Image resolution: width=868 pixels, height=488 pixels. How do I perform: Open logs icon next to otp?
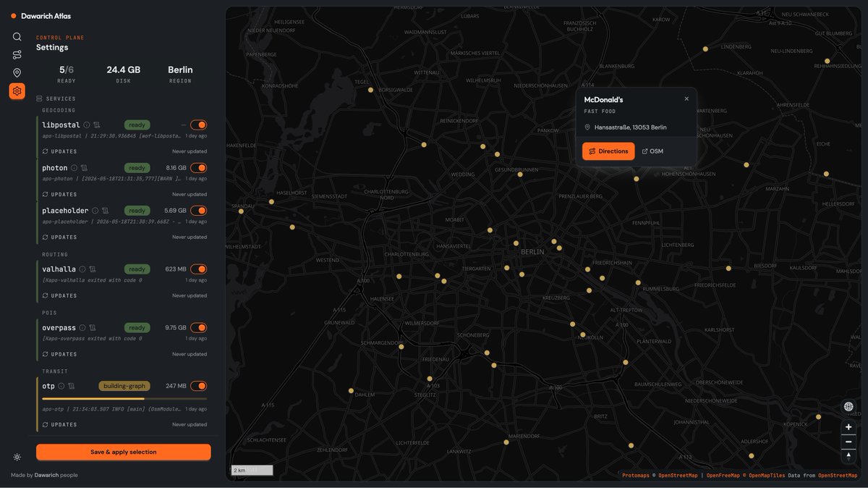(x=72, y=386)
